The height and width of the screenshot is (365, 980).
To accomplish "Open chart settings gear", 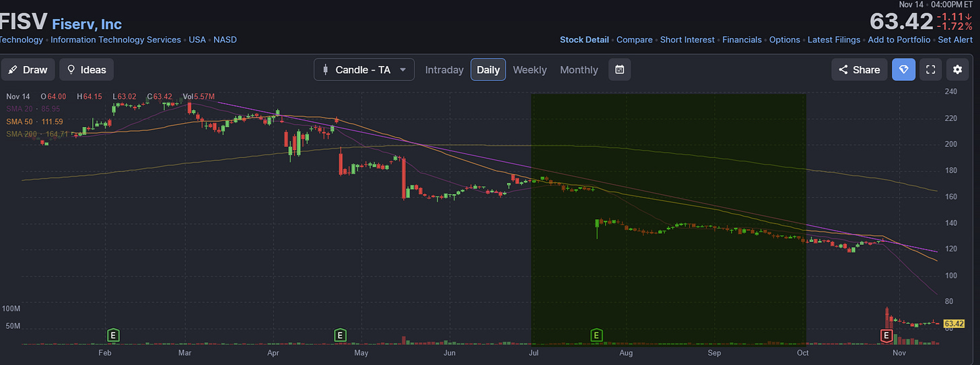I will (958, 70).
